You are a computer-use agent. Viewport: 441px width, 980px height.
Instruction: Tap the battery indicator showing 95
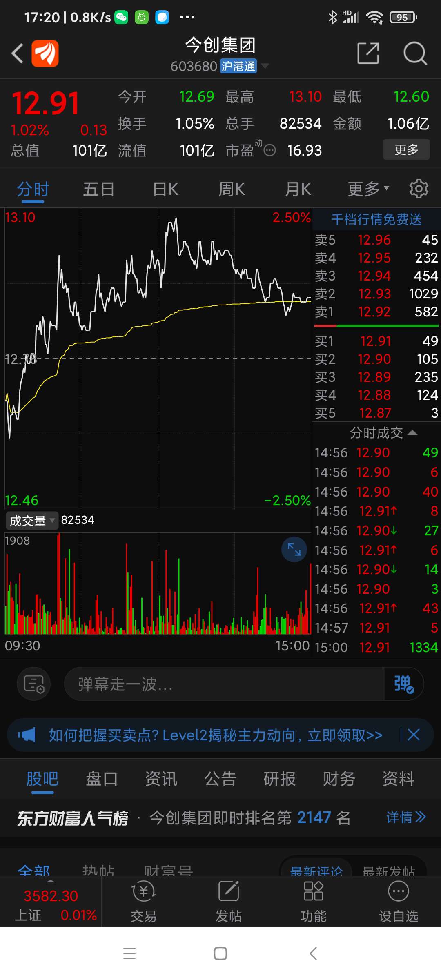pos(403,17)
